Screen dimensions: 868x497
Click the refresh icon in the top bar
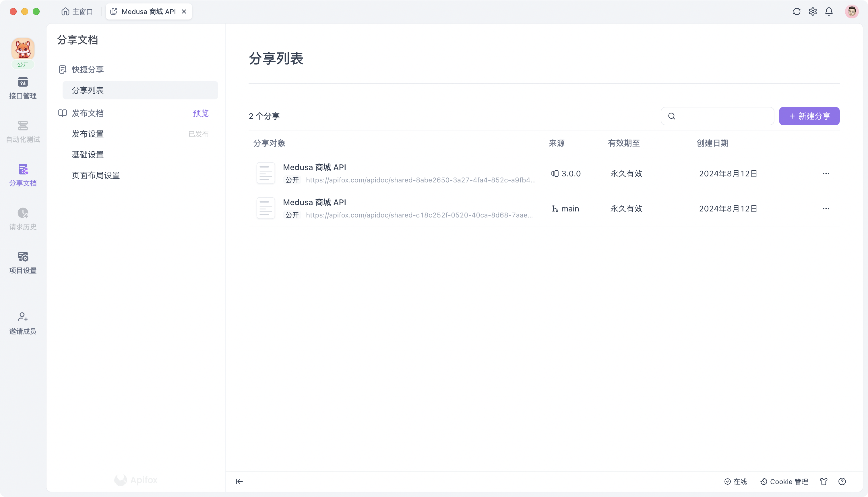pos(796,11)
